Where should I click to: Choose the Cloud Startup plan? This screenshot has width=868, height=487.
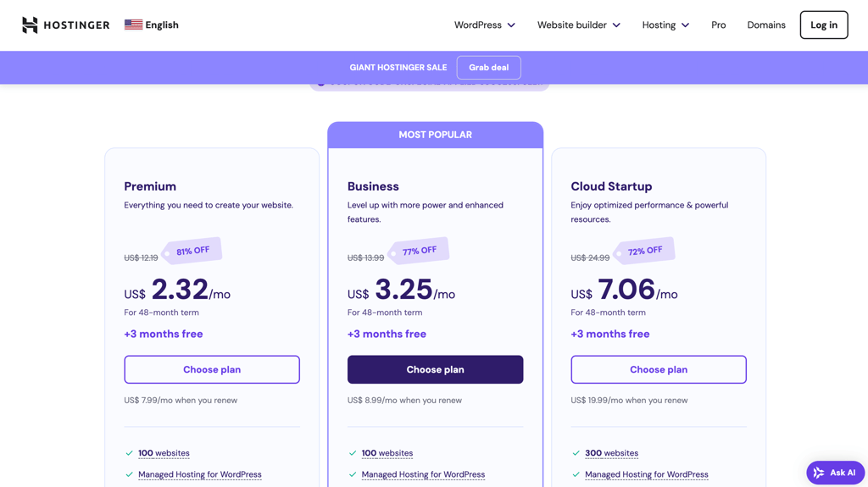(x=659, y=369)
